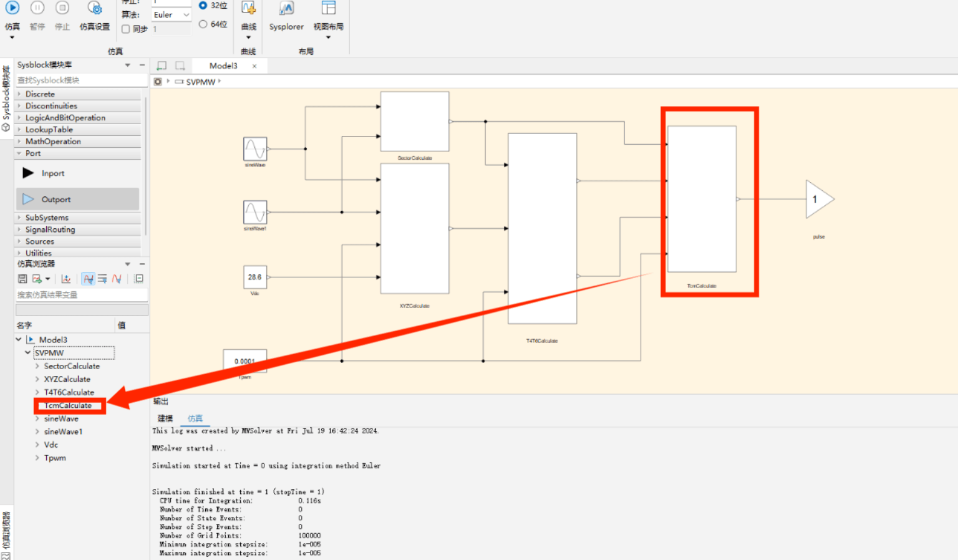This screenshot has height=560, width=958.
Task: Select the Outport block in Port library
Action: (x=77, y=199)
